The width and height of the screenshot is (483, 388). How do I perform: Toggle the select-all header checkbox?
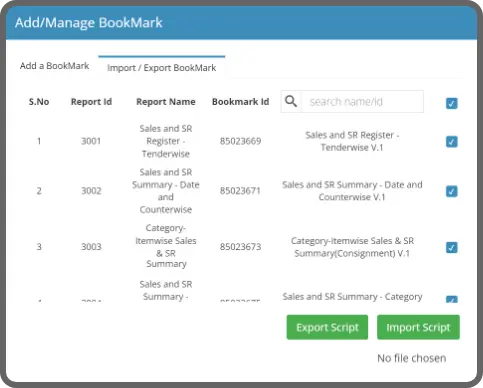click(x=452, y=103)
